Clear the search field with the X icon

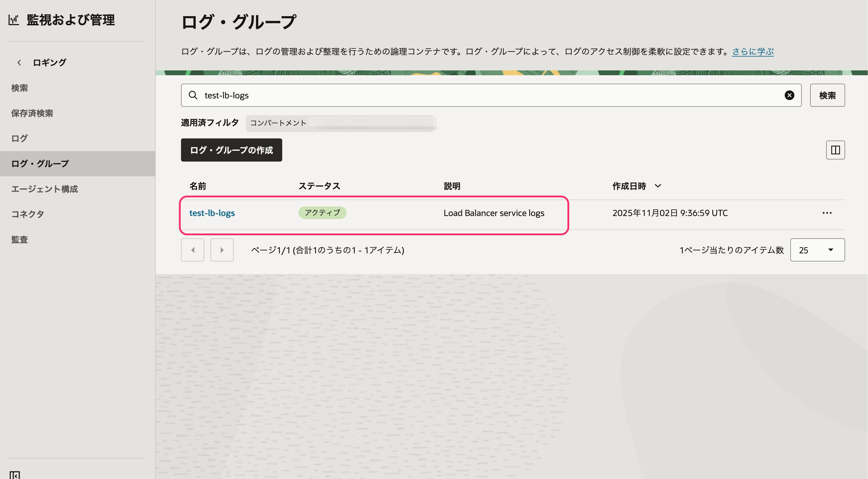tap(789, 95)
